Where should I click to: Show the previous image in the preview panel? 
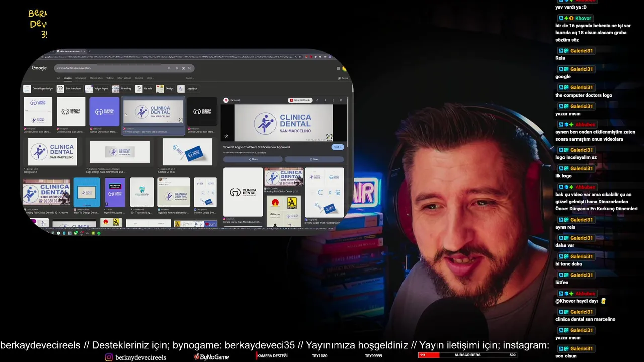tap(317, 100)
